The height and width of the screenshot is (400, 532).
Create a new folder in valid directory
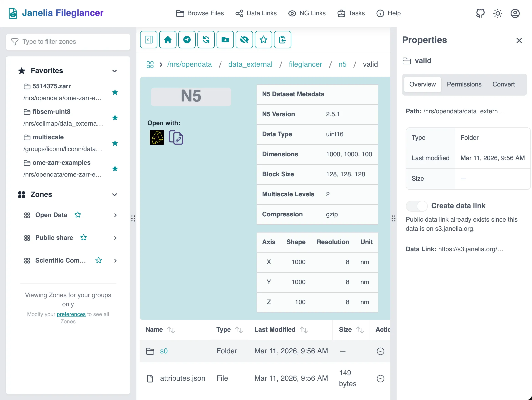[x=225, y=40]
